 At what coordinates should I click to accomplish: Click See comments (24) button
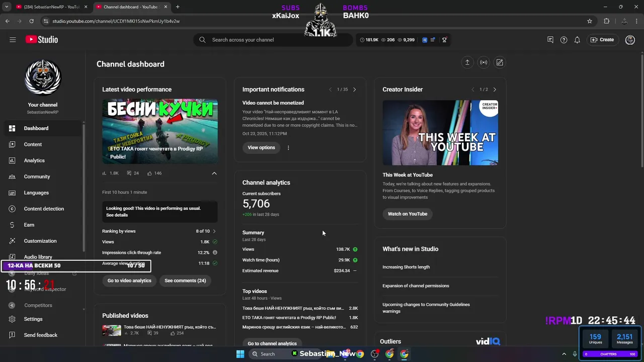coord(185,281)
